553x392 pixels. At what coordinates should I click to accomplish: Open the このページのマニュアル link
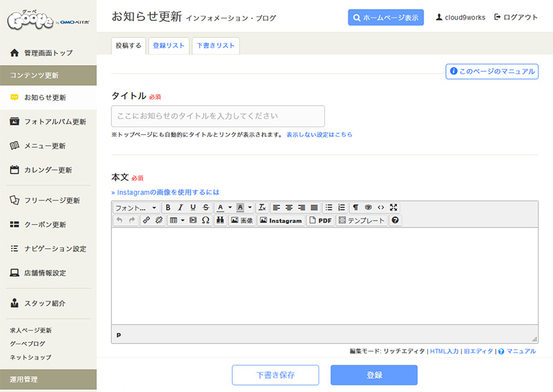click(491, 71)
